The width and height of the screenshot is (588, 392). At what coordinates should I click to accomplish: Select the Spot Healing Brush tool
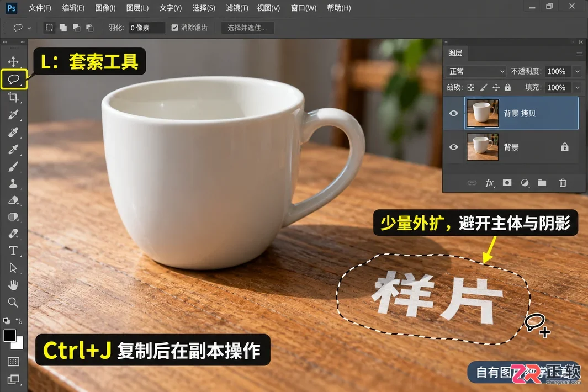click(x=13, y=132)
